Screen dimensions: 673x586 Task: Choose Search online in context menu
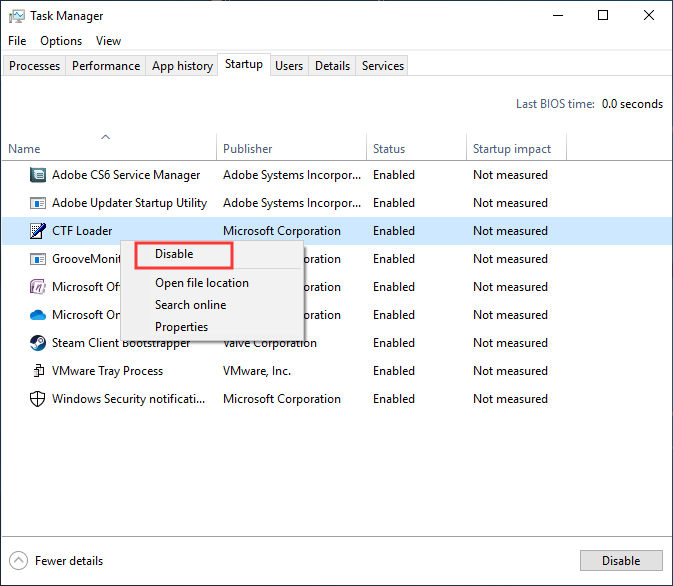tap(191, 305)
